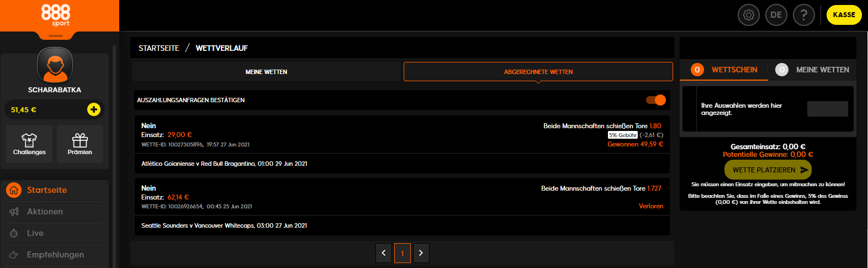Open the Scharabatka profile avatar
868x268 pixels.
point(55,65)
